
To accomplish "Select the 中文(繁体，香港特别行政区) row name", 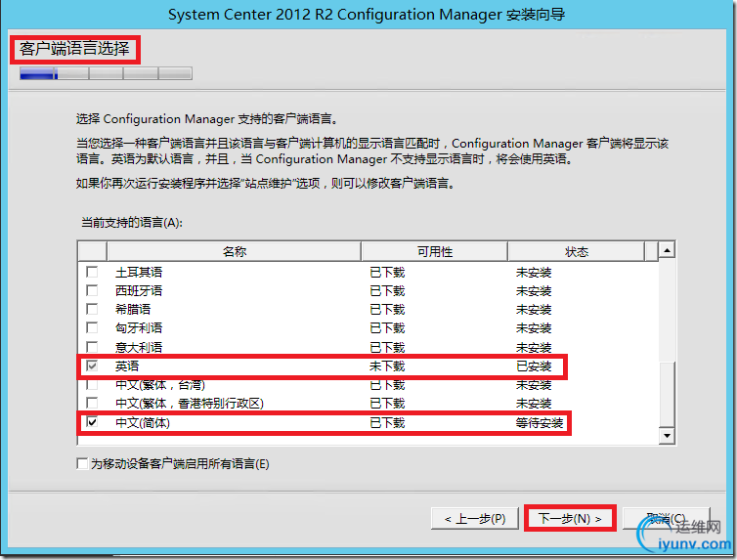I will pos(190,404).
